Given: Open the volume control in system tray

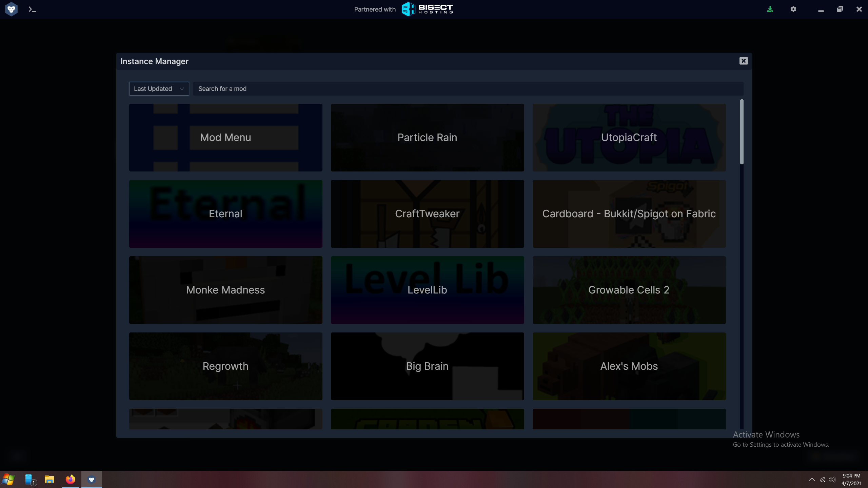Looking at the screenshot, I should tap(832, 479).
